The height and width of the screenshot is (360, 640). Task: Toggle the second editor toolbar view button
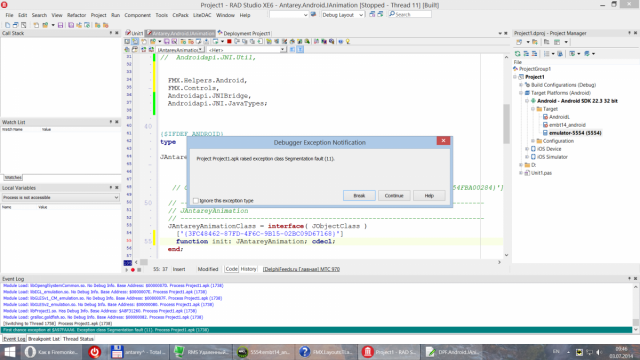point(135,41)
